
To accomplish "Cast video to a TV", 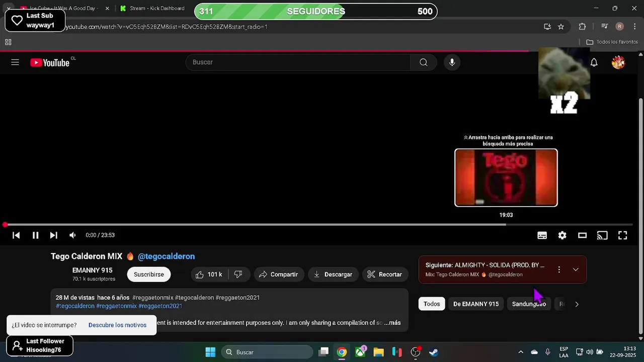I will pyautogui.click(x=602, y=235).
